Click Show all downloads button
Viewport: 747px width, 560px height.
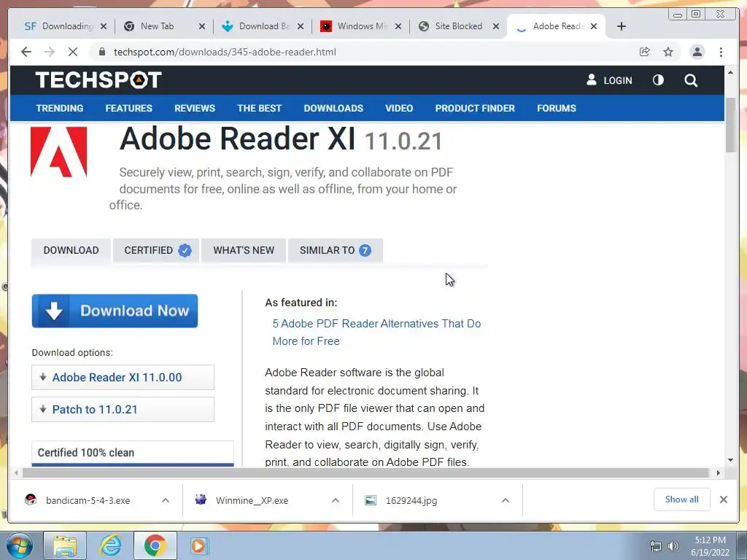(682, 499)
